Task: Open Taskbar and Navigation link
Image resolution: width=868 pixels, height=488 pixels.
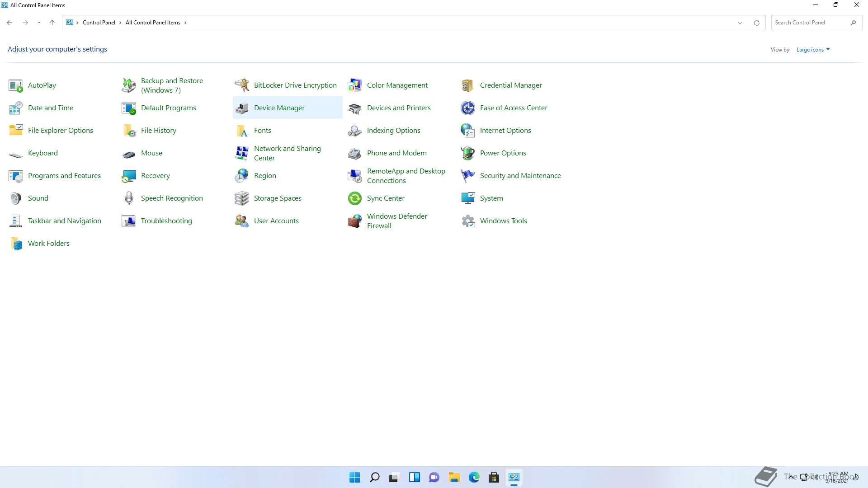Action: pyautogui.click(x=65, y=221)
